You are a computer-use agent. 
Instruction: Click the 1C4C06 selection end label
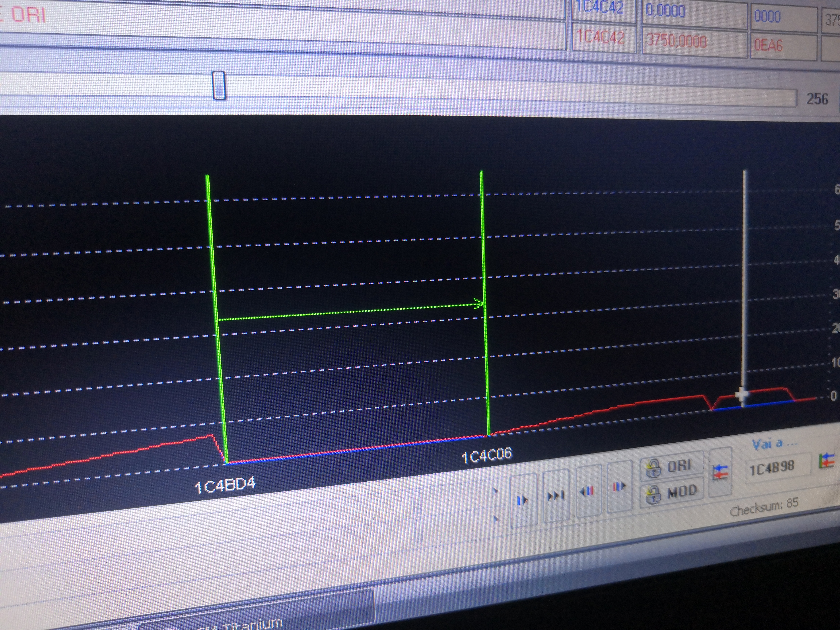tap(487, 455)
